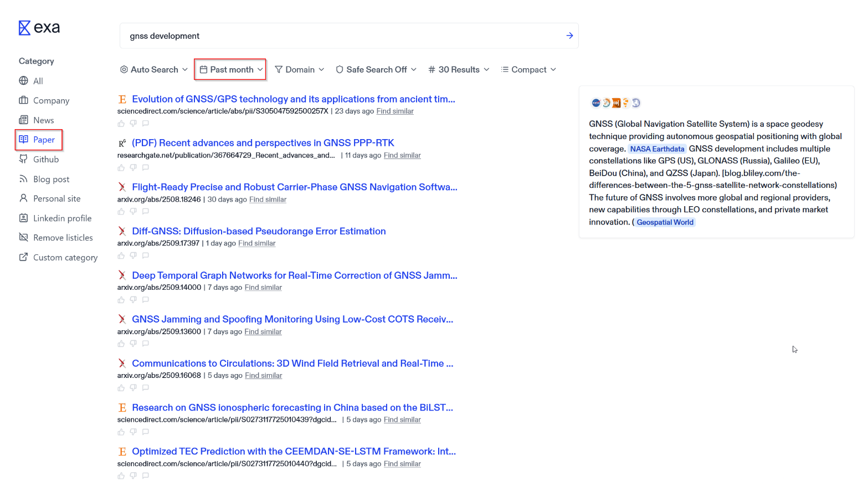Click the Github category icon
Image resolution: width=868 pixels, height=486 pixels.
point(23,159)
